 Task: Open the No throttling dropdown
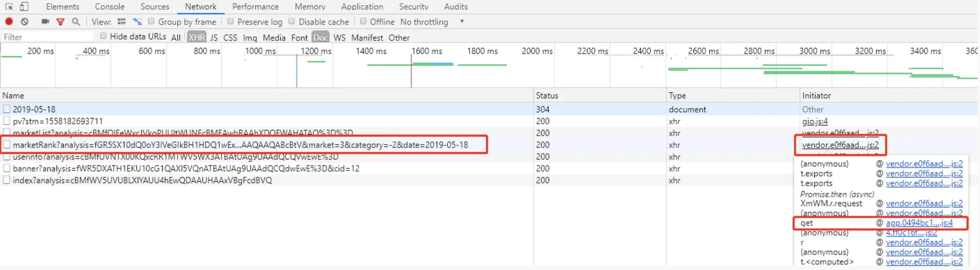(432, 22)
